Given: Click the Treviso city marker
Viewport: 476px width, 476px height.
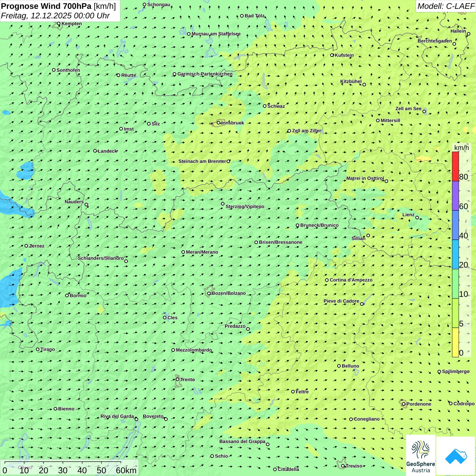Looking at the screenshot, I should click(343, 466).
